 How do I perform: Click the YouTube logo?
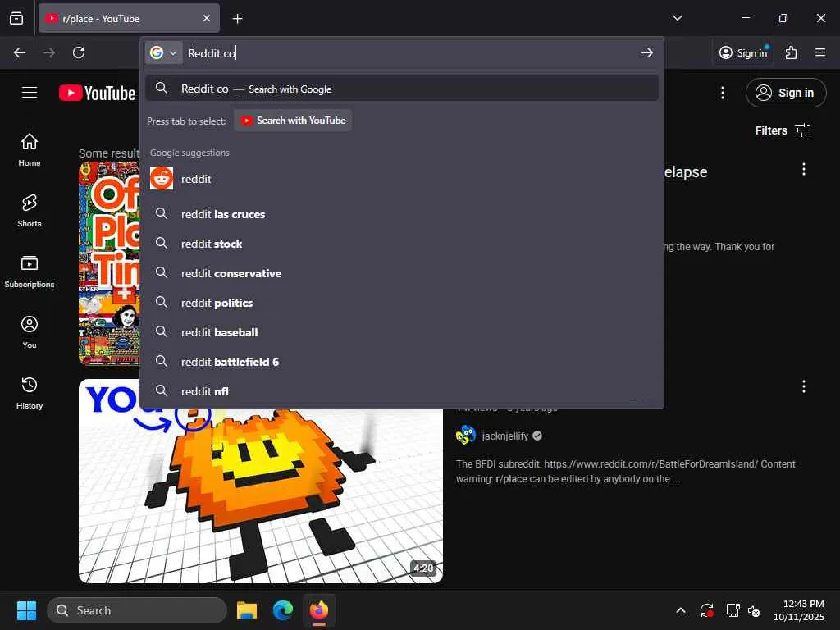pyautogui.click(x=97, y=94)
